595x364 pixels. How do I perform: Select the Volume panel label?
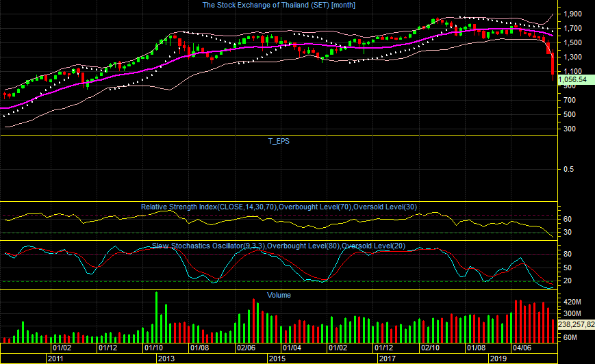[x=279, y=295]
